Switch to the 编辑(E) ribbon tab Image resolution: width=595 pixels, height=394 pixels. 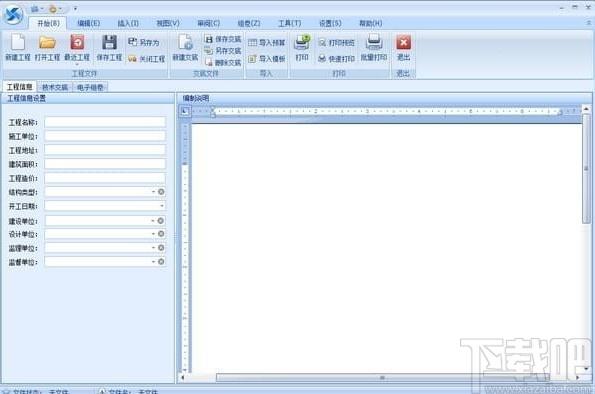pyautogui.click(x=89, y=23)
